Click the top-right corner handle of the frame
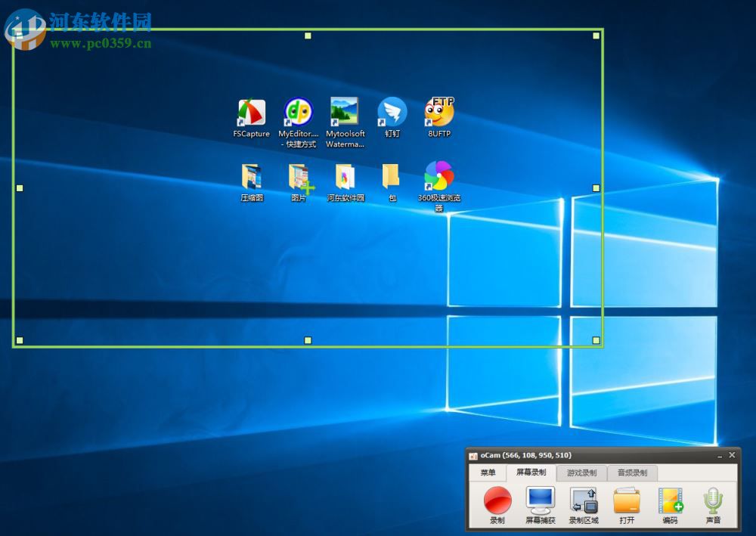Screen dimensions: 756x536 (596, 36)
